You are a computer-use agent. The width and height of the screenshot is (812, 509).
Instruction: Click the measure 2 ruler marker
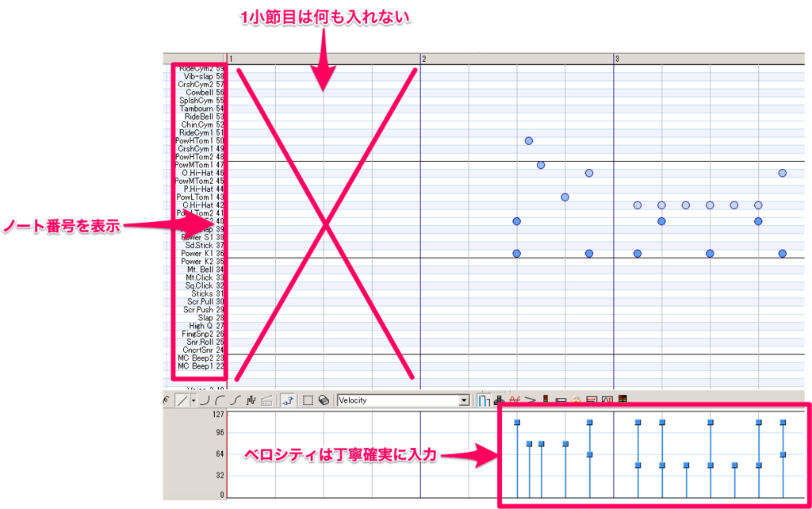coord(423,59)
